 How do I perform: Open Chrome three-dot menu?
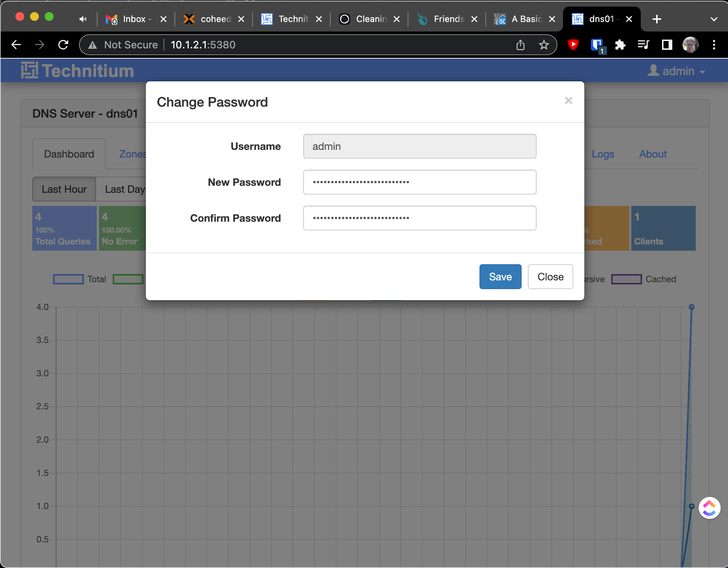714,45
